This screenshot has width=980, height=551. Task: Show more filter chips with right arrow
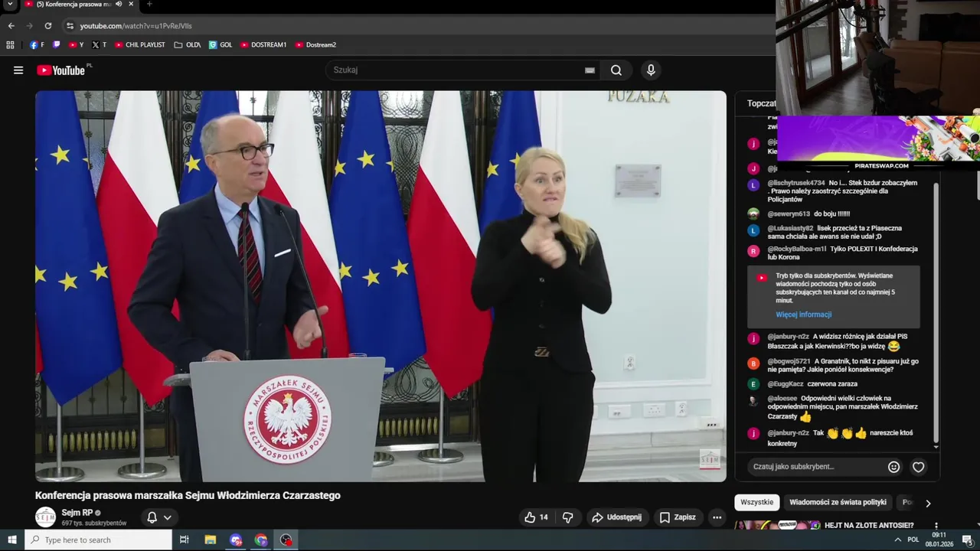[928, 504]
